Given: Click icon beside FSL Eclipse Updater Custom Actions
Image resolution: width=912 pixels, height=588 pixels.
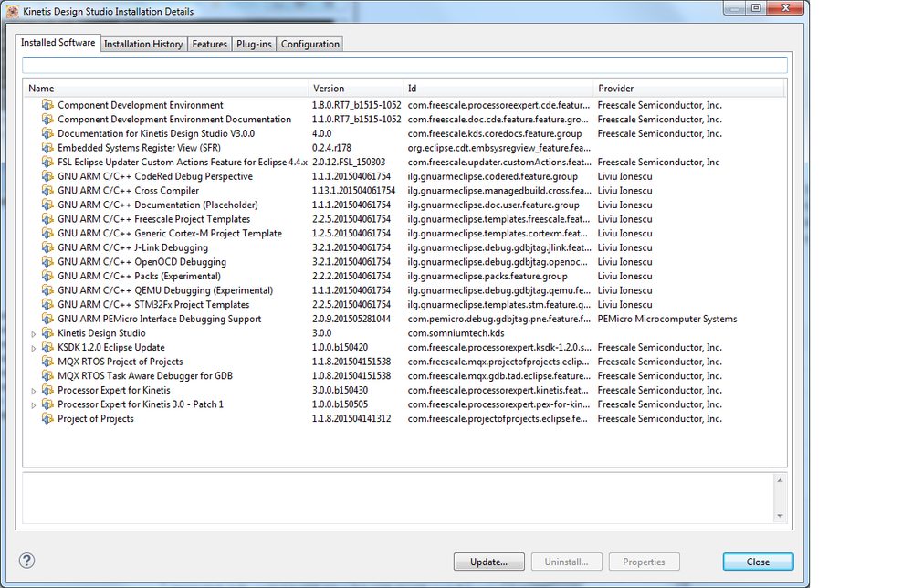Looking at the screenshot, I should coord(47,163).
